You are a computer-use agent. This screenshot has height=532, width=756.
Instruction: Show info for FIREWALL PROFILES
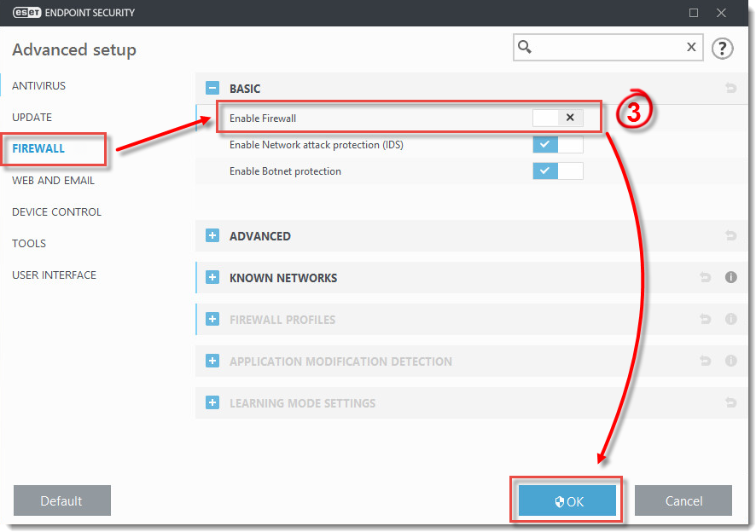[x=730, y=319]
